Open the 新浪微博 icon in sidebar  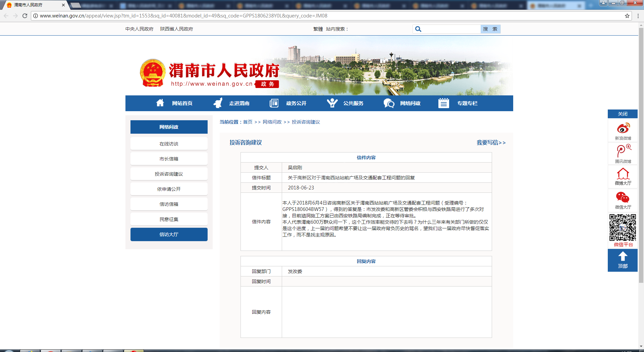[x=623, y=128]
